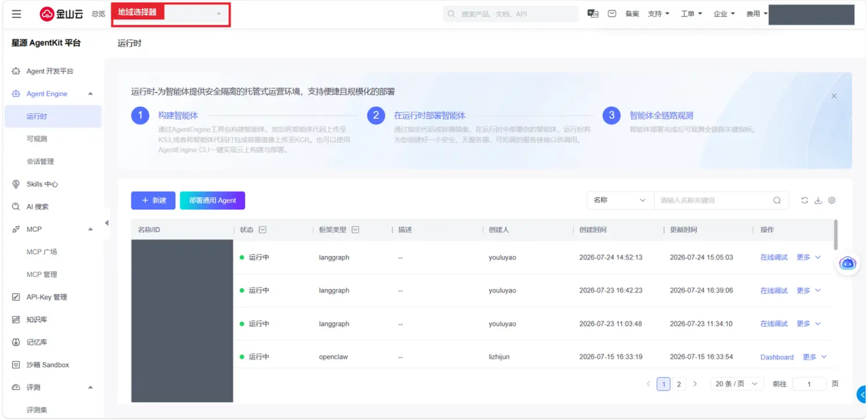Open the 框架类型 column filter

tap(355, 229)
